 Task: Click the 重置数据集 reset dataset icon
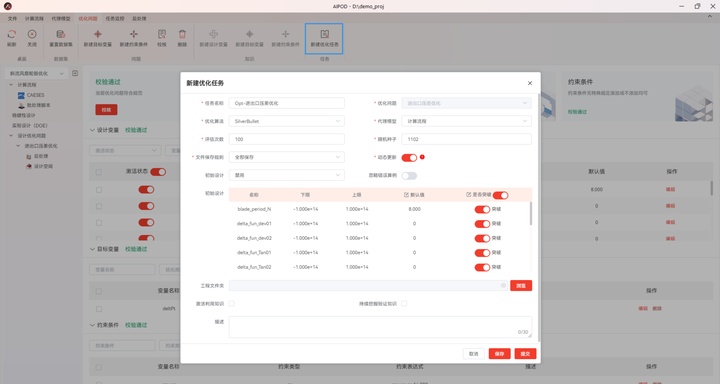point(61,34)
